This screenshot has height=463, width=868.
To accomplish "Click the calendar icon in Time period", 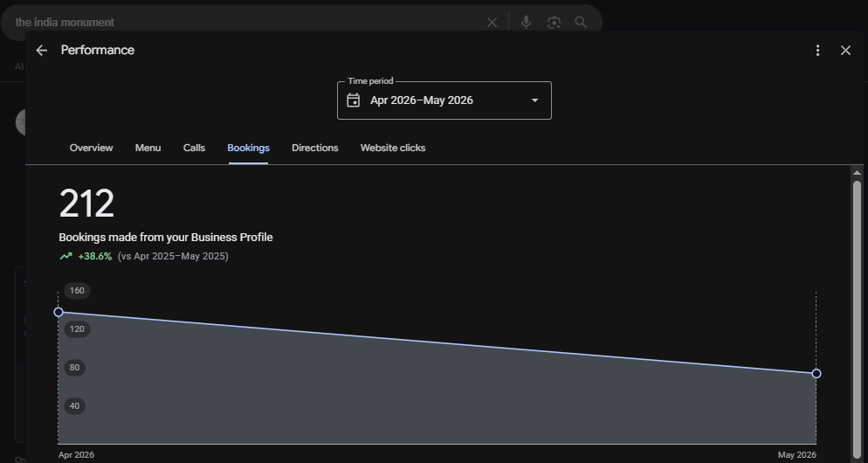I will (353, 100).
